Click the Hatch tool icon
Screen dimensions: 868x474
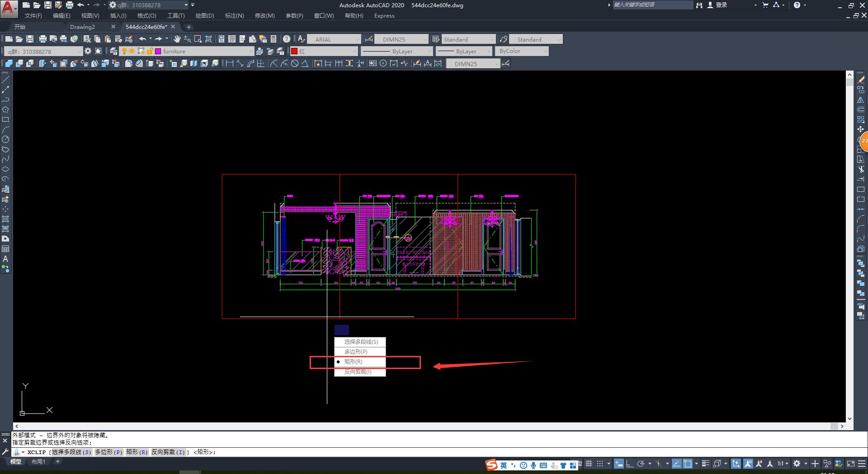[5, 219]
